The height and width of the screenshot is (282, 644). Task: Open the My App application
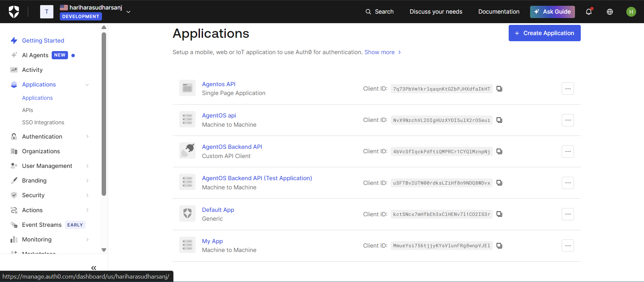(213, 241)
